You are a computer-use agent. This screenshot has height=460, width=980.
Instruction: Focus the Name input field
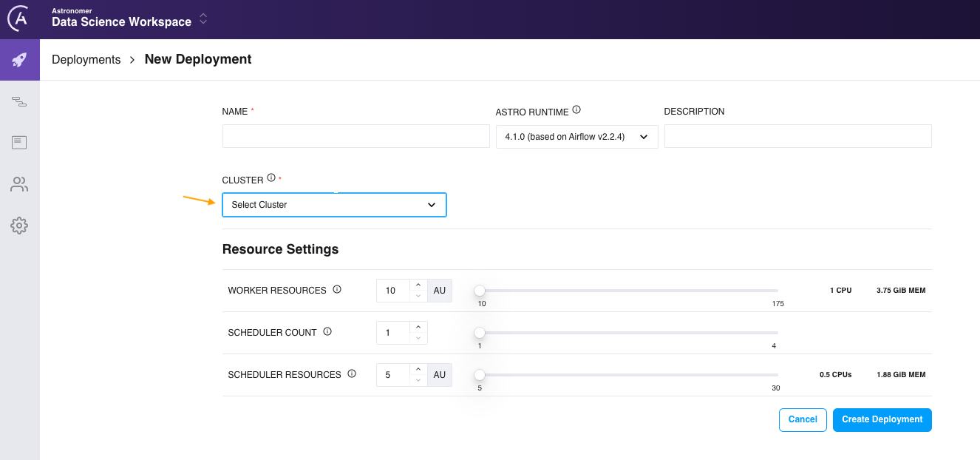pos(355,136)
